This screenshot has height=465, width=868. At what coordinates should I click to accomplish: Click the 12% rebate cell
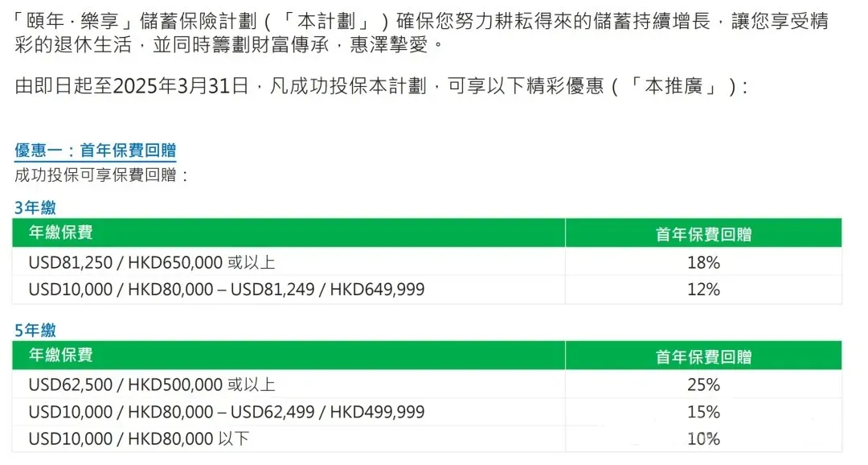(703, 290)
